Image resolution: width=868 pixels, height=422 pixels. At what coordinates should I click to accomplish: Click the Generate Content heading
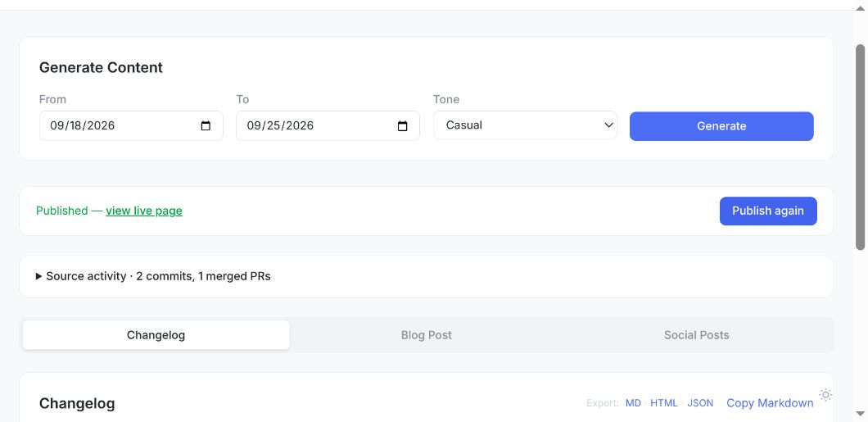(x=101, y=67)
